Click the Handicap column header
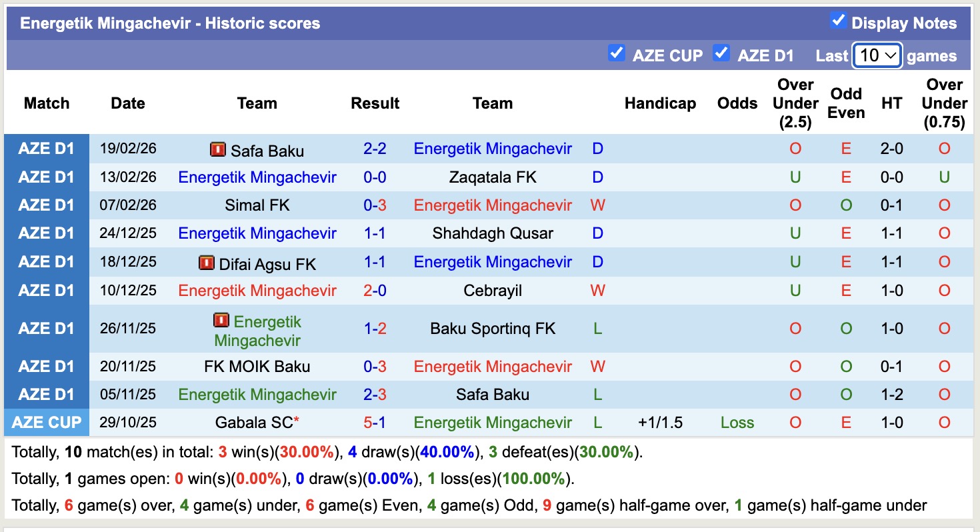 click(x=660, y=103)
